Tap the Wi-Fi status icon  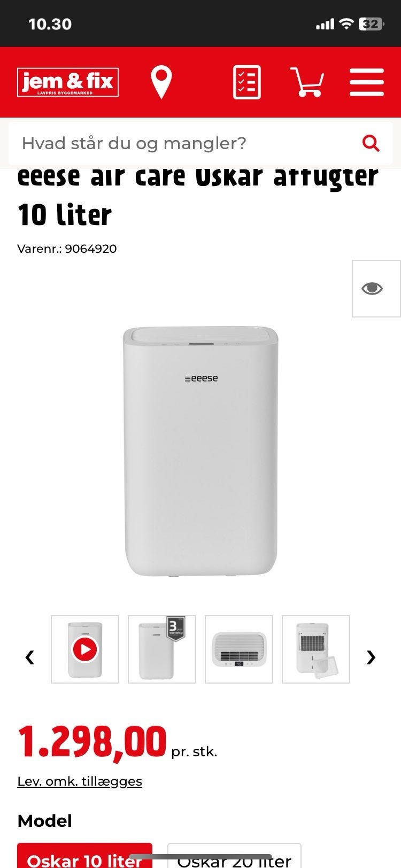click(347, 24)
